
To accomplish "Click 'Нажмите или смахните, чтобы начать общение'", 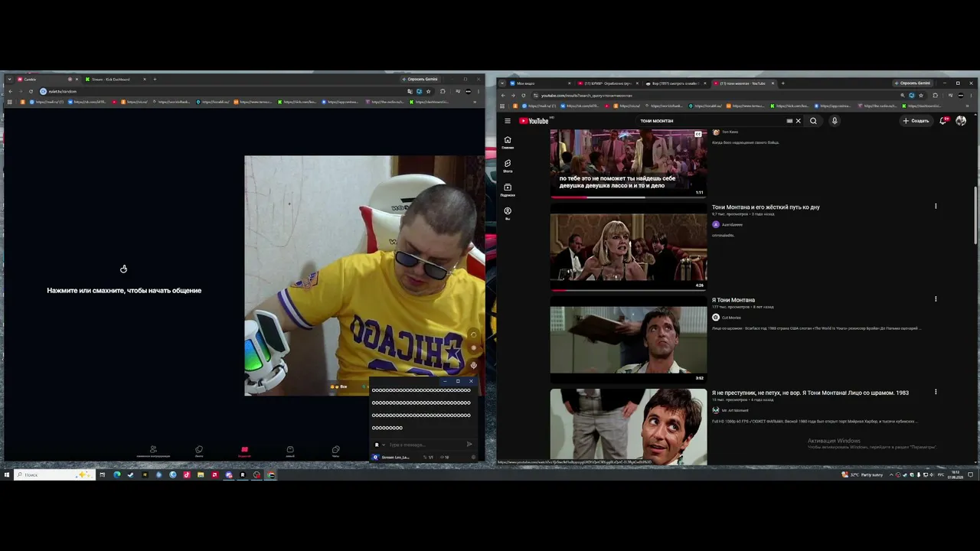I will [124, 291].
